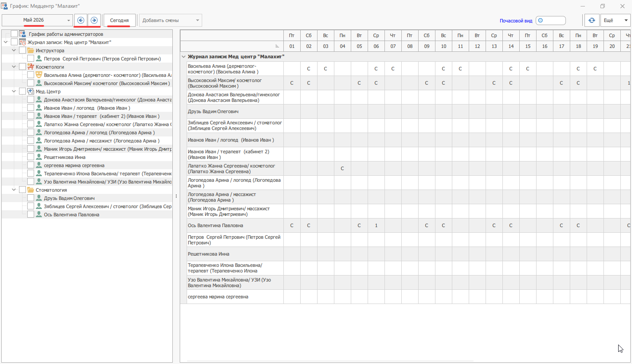Click Решетникова Инна's person icon
The height and width of the screenshot is (364, 632).
pos(39,157)
